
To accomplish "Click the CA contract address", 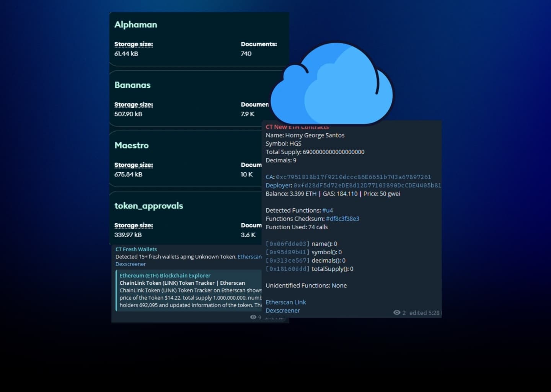I will (x=353, y=177).
